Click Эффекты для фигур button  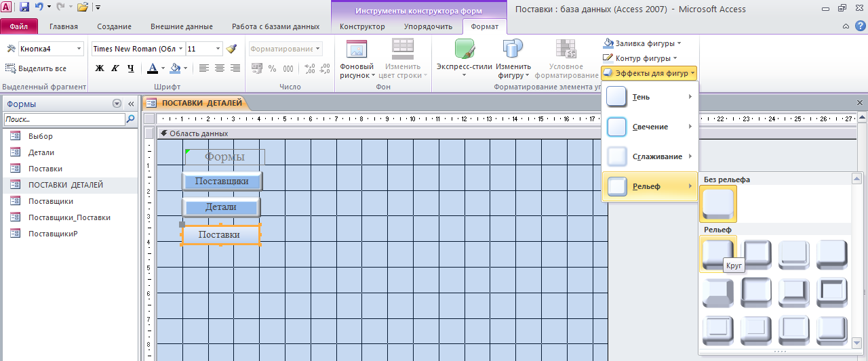click(649, 73)
